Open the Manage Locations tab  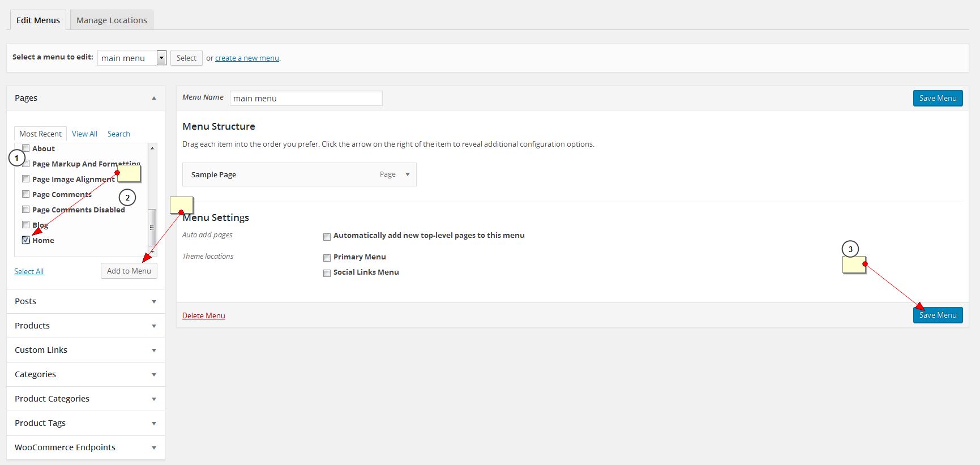(x=112, y=20)
